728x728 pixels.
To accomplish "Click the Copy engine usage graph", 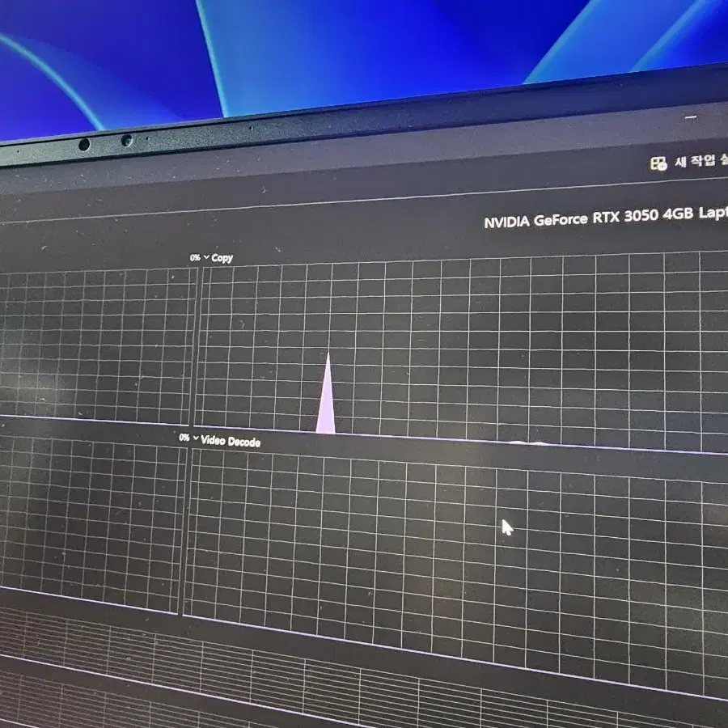I will [460, 353].
